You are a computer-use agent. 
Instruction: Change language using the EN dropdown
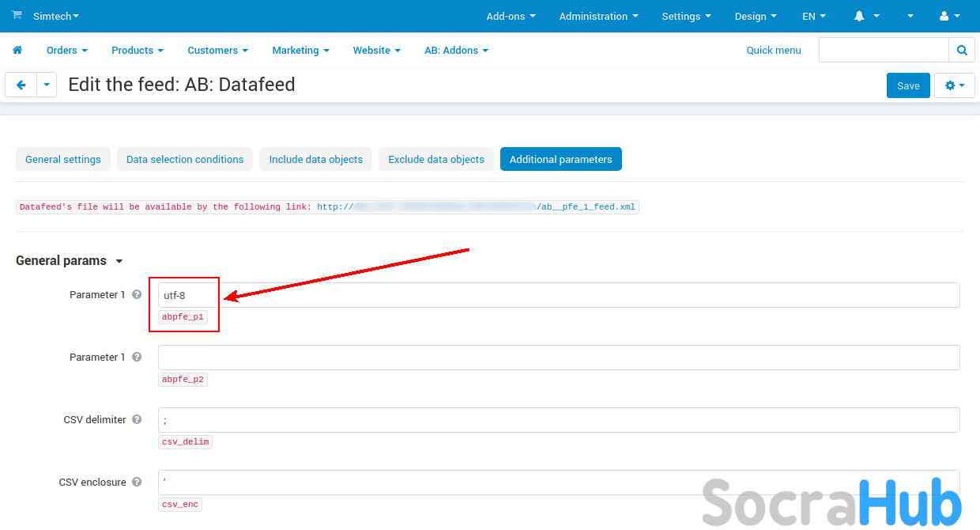coord(814,16)
